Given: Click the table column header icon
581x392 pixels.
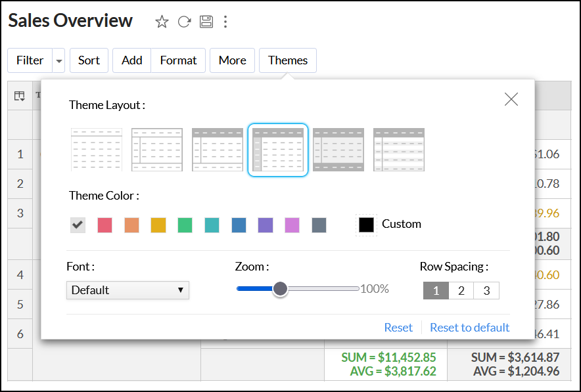Looking at the screenshot, I should [20, 96].
